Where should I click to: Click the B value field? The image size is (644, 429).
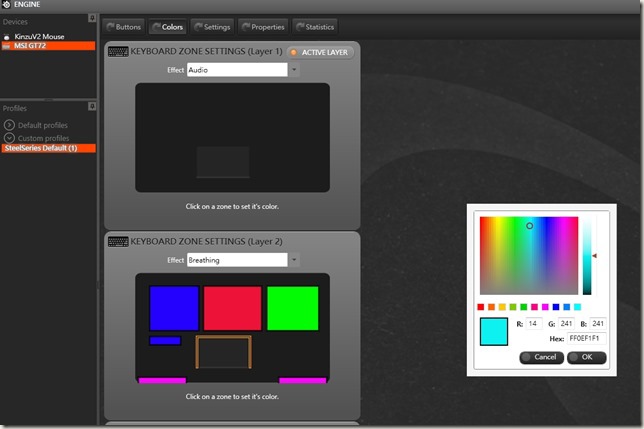(598, 324)
